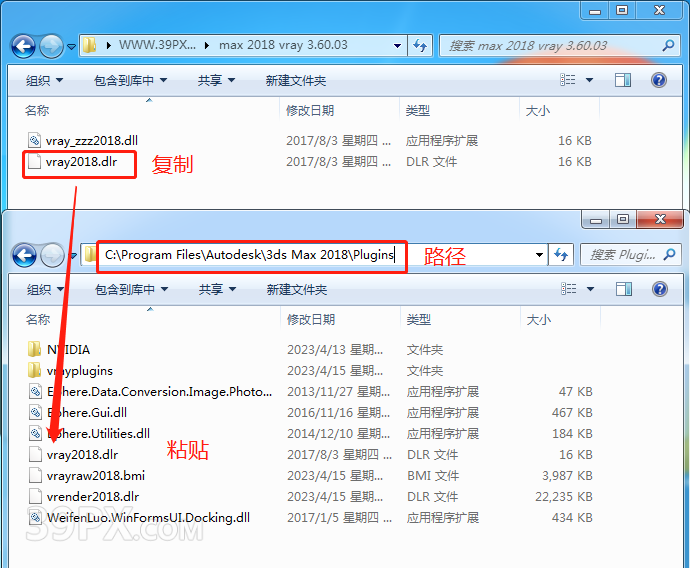
Task: Click the back arrow in the top window
Action: (x=24, y=46)
